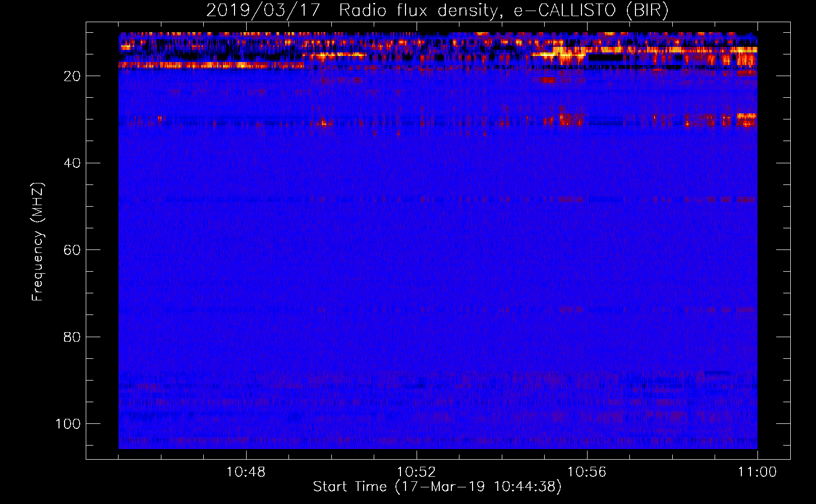Click the '10:52' time tick label
This screenshot has width=816, height=504.
click(x=416, y=472)
